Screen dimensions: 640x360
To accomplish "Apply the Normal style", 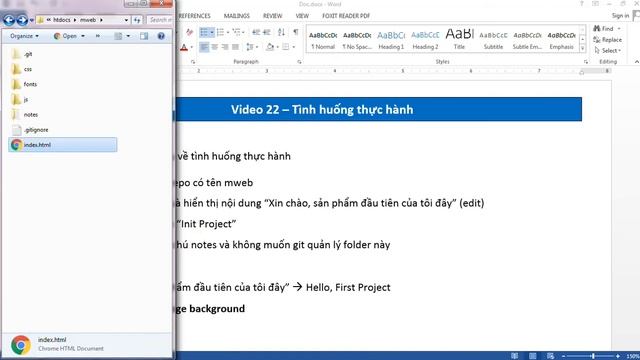I will coord(323,40).
